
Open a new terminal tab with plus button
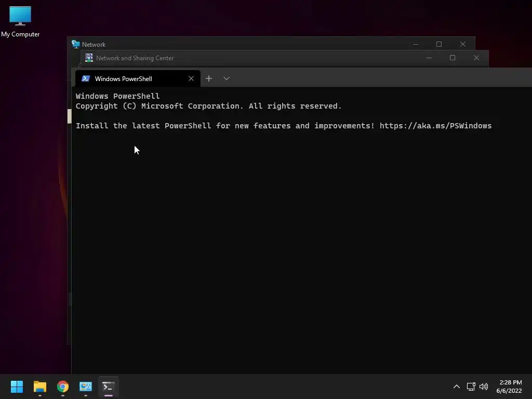click(209, 79)
